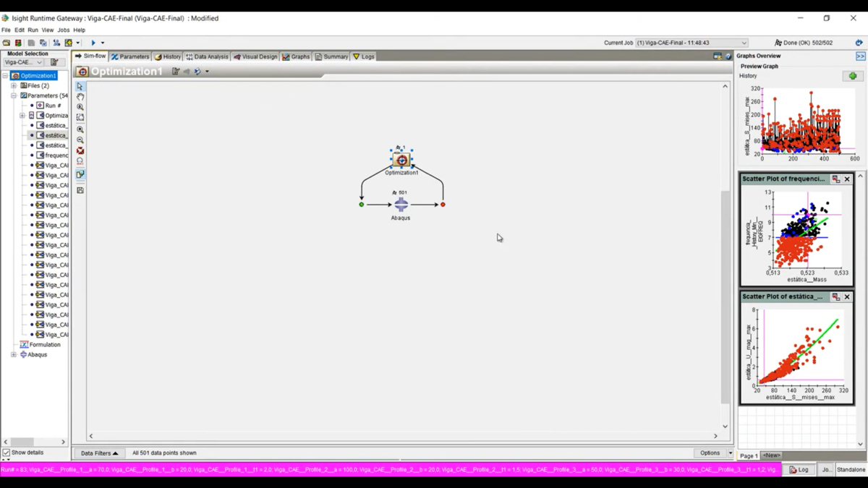Open the dropdown arrow next to the Options button

pyautogui.click(x=730, y=453)
